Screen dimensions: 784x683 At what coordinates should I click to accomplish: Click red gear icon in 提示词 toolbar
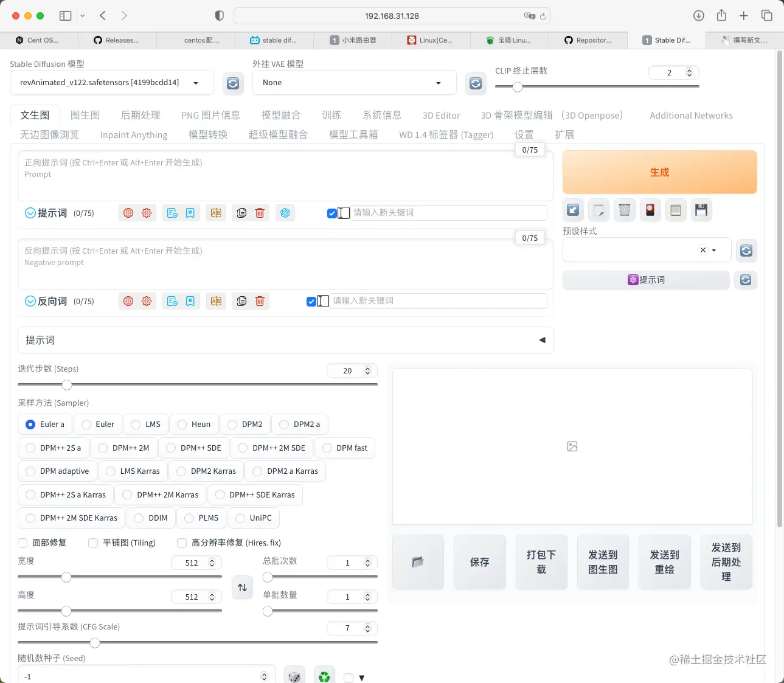[x=147, y=213]
